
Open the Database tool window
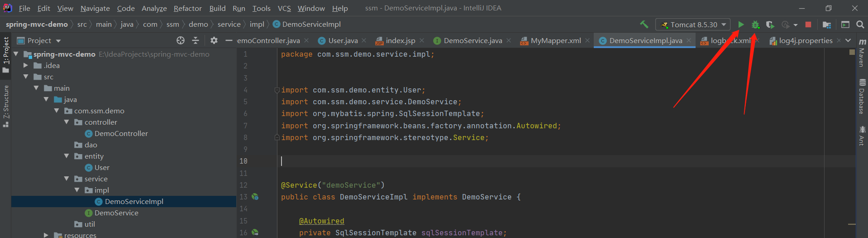coord(862,97)
